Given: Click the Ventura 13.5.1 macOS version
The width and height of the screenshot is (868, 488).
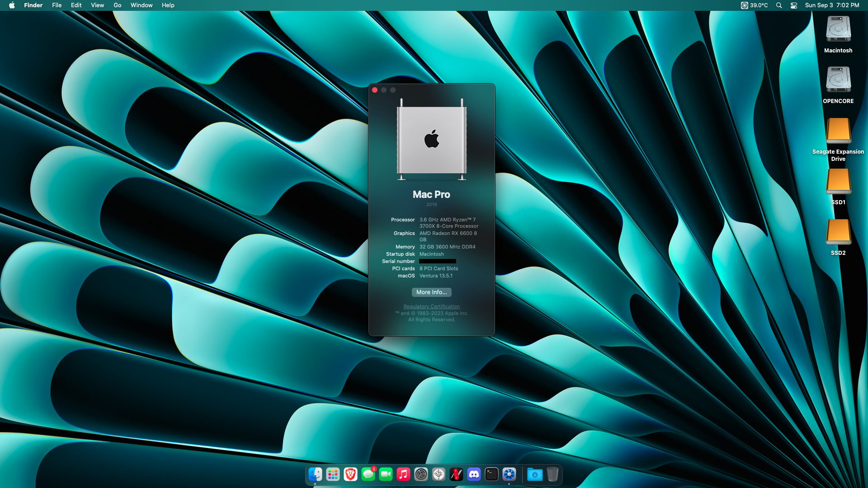Looking at the screenshot, I should pyautogui.click(x=436, y=276).
